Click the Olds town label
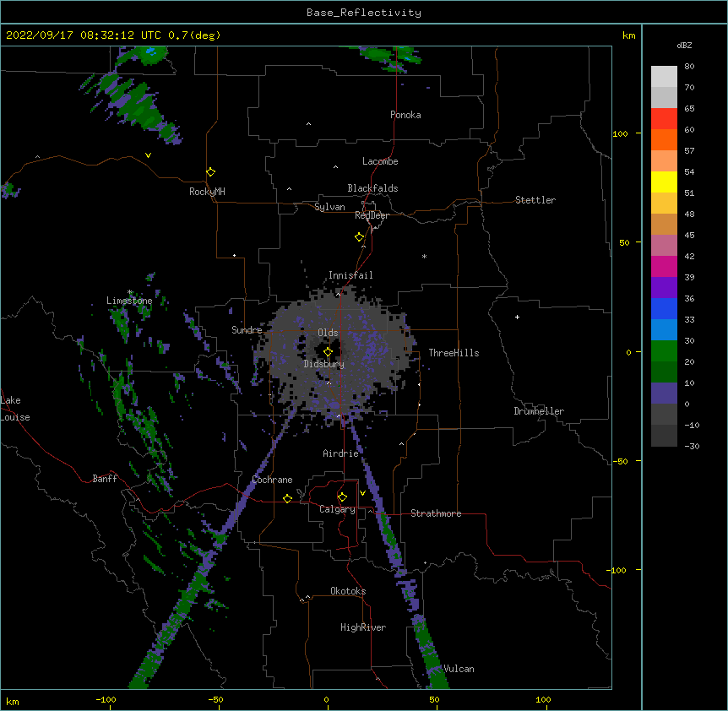 [328, 333]
